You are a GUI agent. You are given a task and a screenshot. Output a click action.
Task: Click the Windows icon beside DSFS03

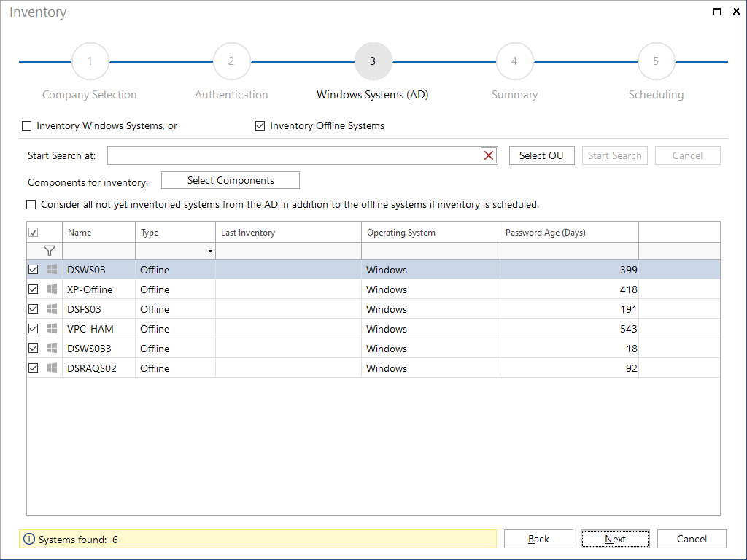52,309
